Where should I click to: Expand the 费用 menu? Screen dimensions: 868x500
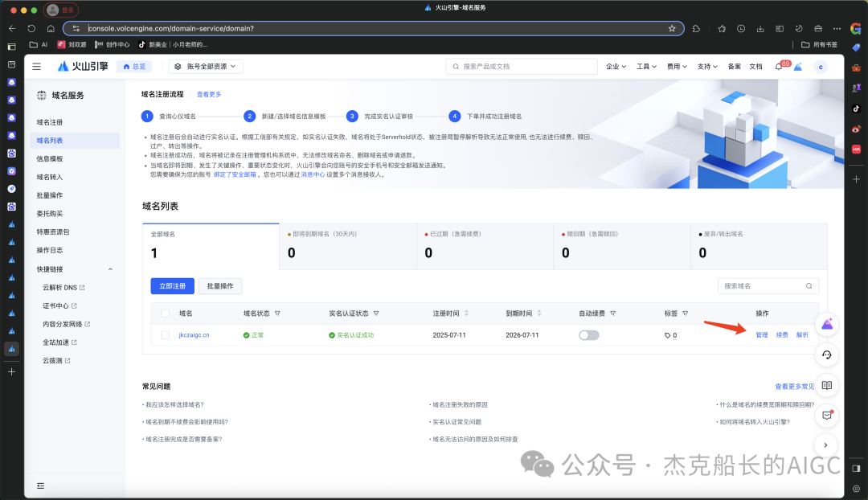677,67
